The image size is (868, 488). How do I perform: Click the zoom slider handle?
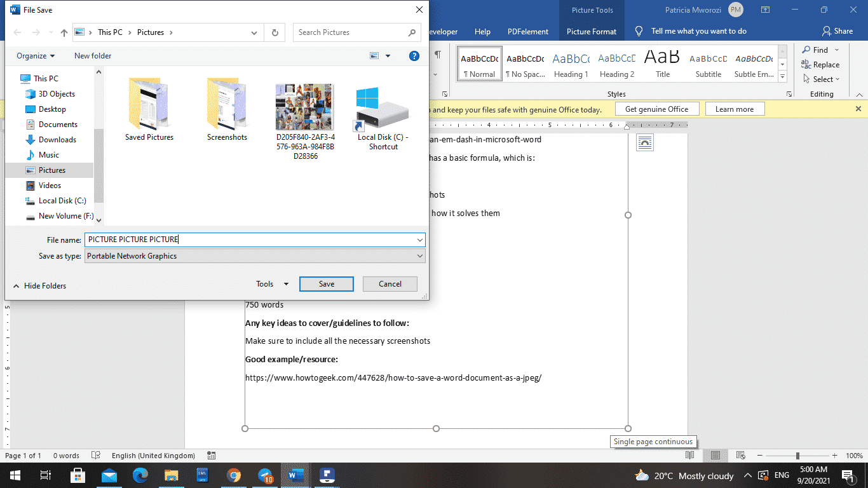point(797,456)
